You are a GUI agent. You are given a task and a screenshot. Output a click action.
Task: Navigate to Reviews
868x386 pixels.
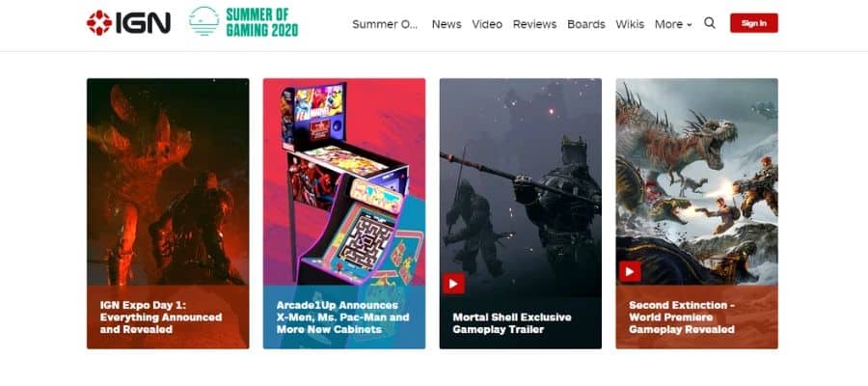(534, 24)
